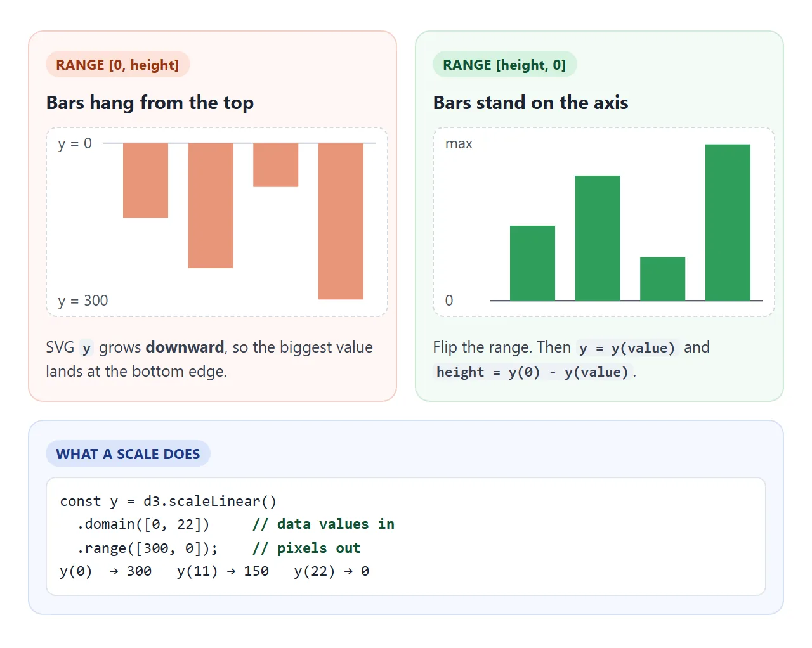Click the comment "// data values in"

pos(324,524)
